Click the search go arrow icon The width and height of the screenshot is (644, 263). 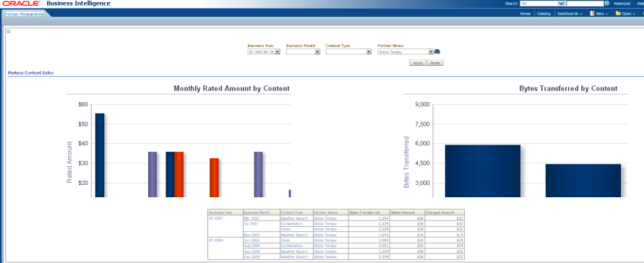pyautogui.click(x=607, y=4)
